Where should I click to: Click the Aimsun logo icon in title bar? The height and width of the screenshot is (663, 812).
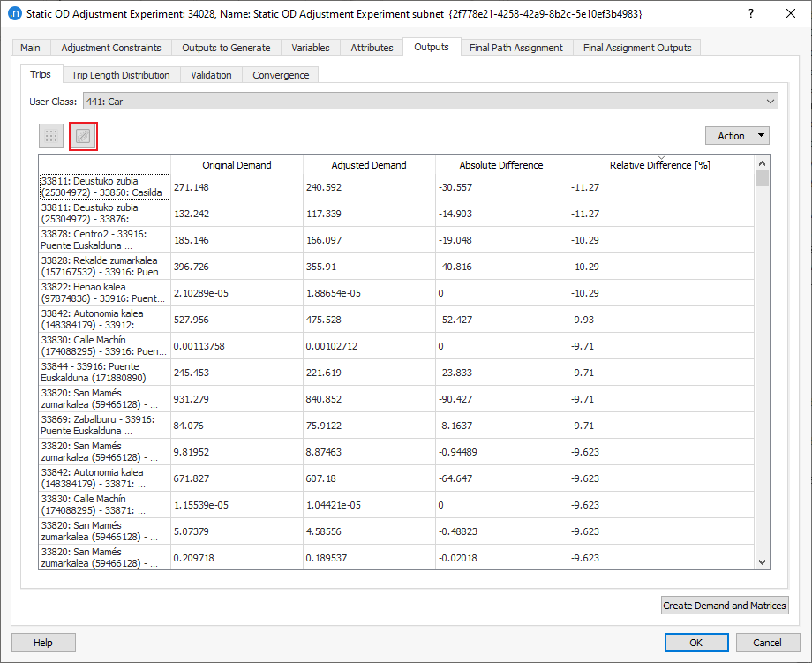tap(13, 14)
